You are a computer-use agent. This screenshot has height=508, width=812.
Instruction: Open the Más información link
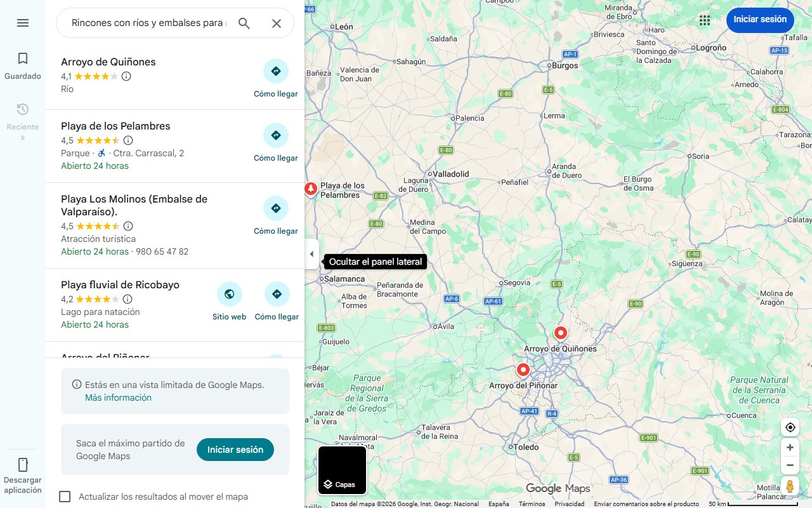(118, 398)
